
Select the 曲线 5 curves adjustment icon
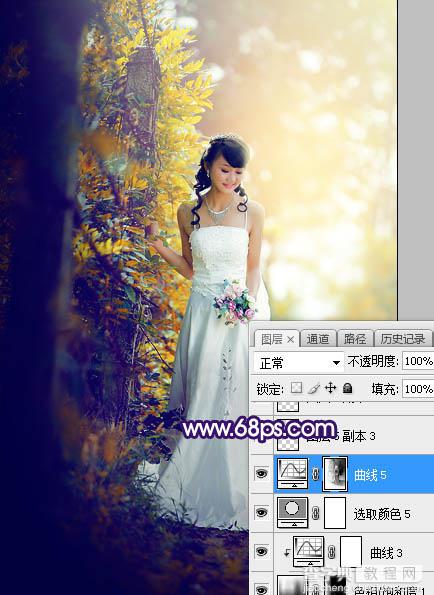(x=292, y=473)
